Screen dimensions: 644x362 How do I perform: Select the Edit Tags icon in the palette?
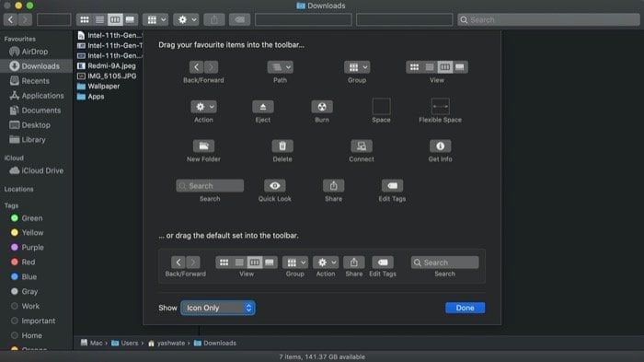392,185
